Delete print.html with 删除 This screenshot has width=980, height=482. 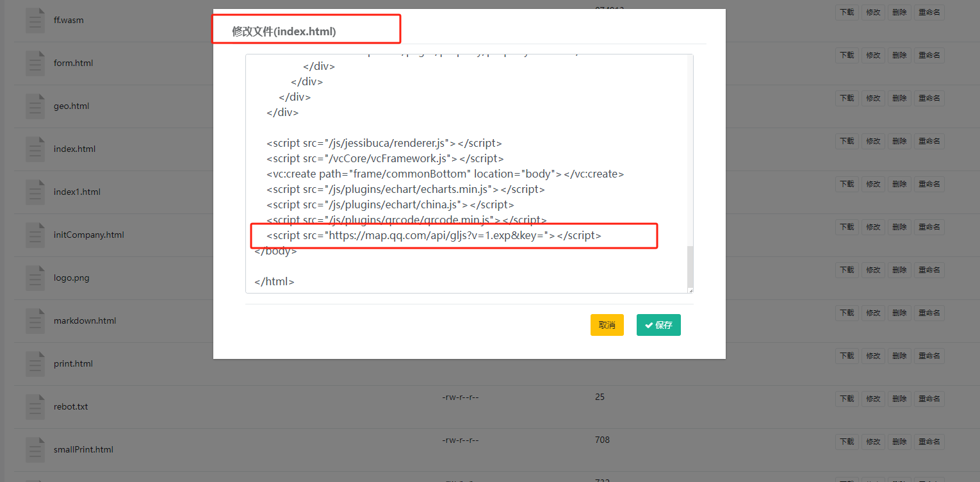(899, 356)
